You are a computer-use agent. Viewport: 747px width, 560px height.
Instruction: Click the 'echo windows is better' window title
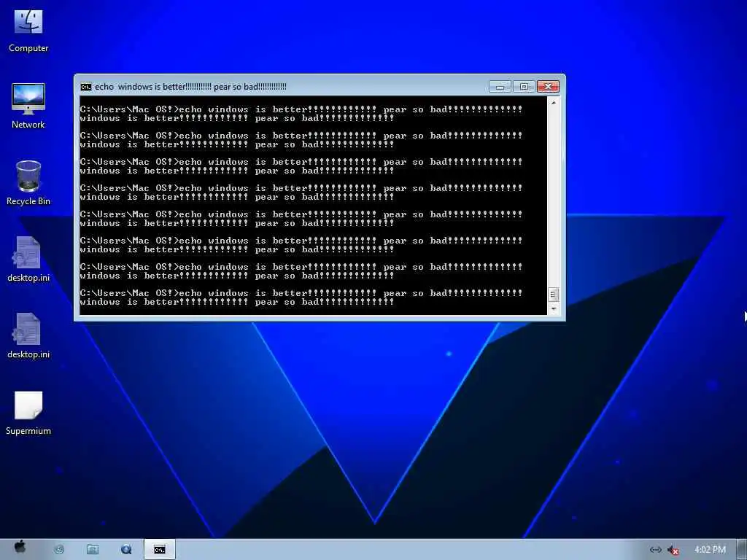coord(190,87)
